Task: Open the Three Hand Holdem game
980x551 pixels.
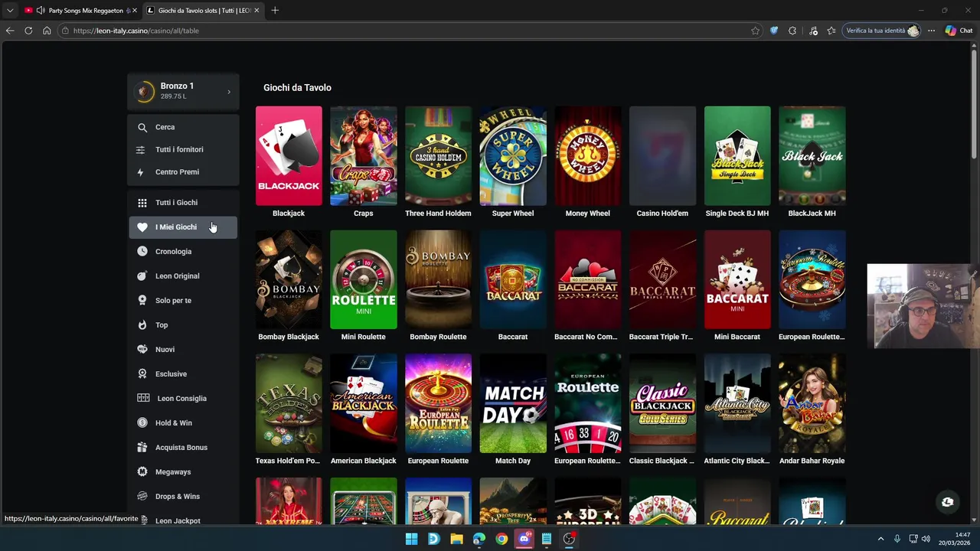Action: 438,156
